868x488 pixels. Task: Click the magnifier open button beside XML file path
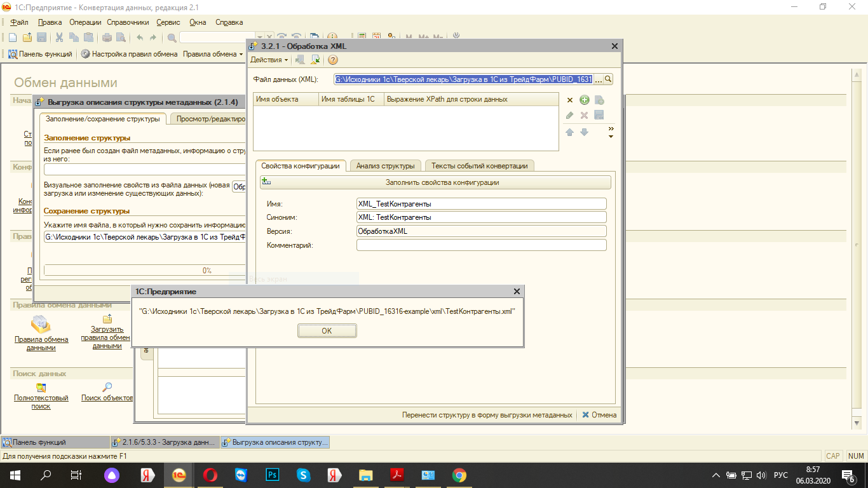608,79
